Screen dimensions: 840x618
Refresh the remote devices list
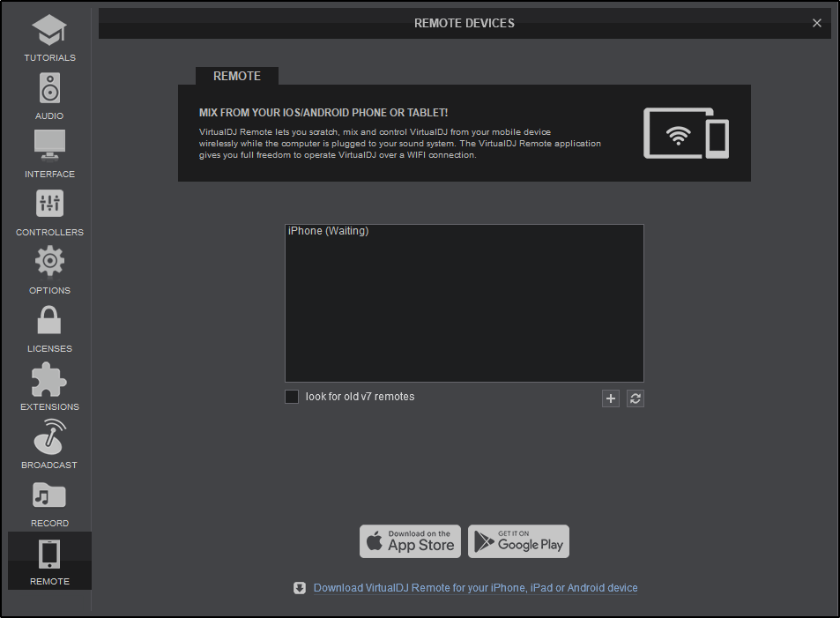click(635, 398)
